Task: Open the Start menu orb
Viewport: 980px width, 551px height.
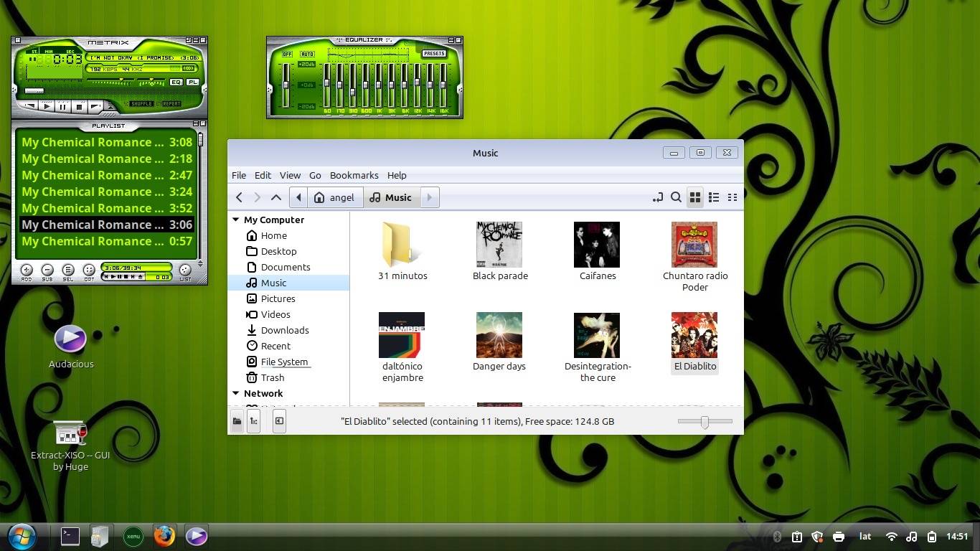Action: click(22, 536)
